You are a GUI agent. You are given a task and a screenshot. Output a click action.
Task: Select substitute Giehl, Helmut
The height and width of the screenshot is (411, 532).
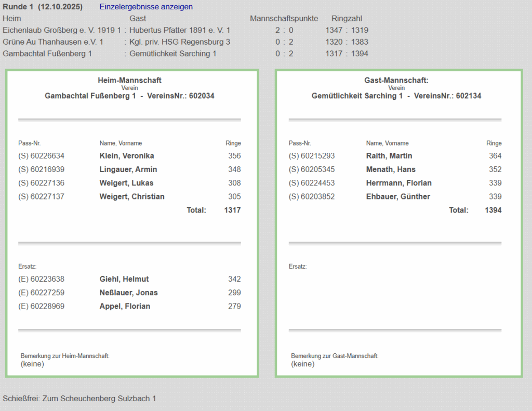(124, 279)
